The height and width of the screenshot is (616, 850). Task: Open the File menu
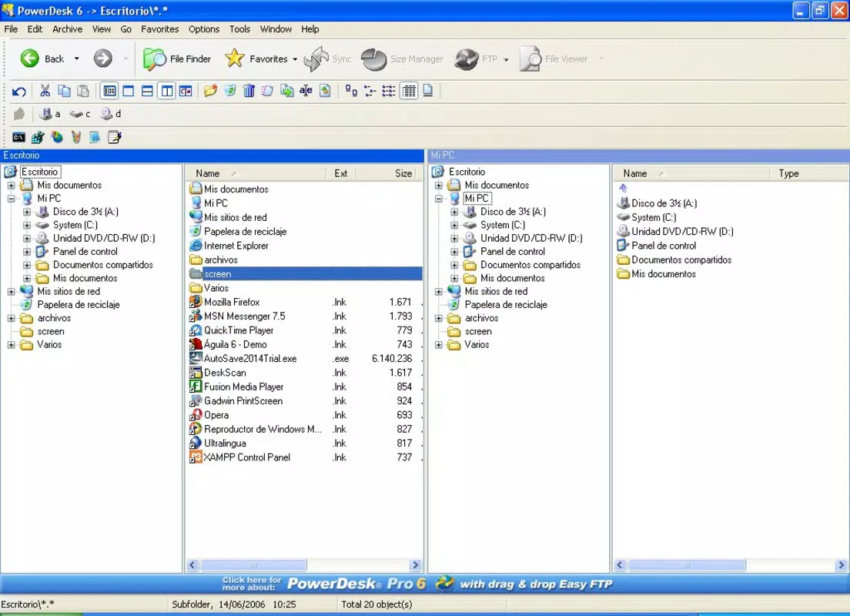click(11, 29)
